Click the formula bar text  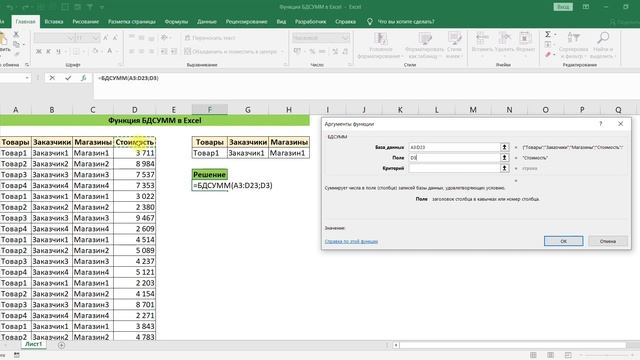pos(128,78)
